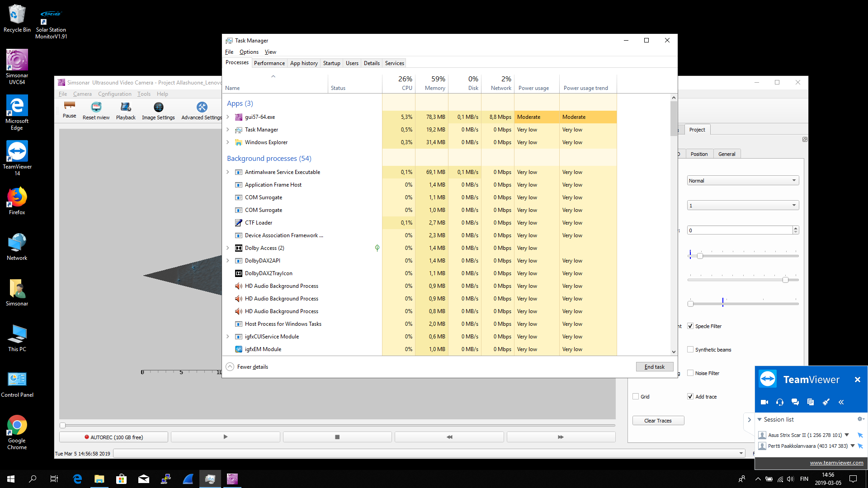The width and height of the screenshot is (868, 488).
Task: Click TeamViewer headset audio icon
Action: [x=780, y=402]
